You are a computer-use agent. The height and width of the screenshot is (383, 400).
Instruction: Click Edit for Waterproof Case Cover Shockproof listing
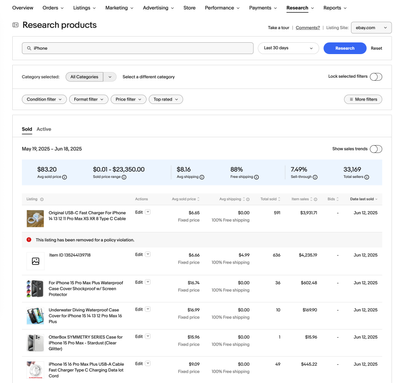139,282
